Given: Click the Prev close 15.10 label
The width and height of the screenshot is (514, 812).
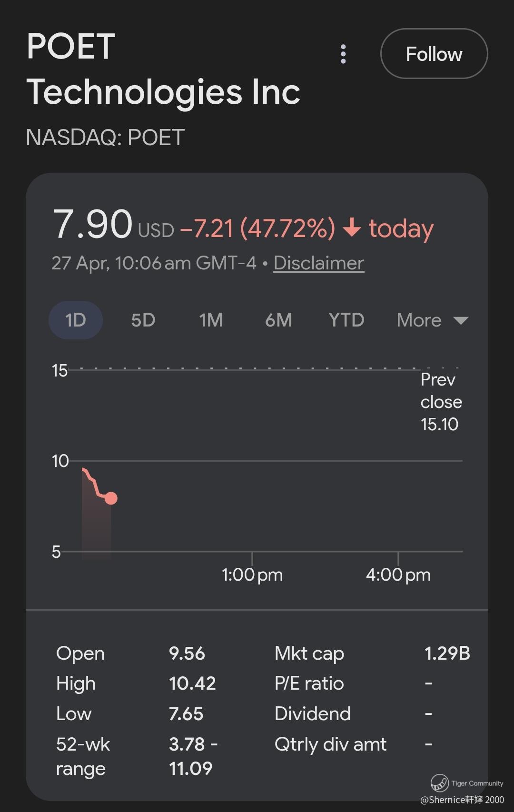Looking at the screenshot, I should point(441,402).
